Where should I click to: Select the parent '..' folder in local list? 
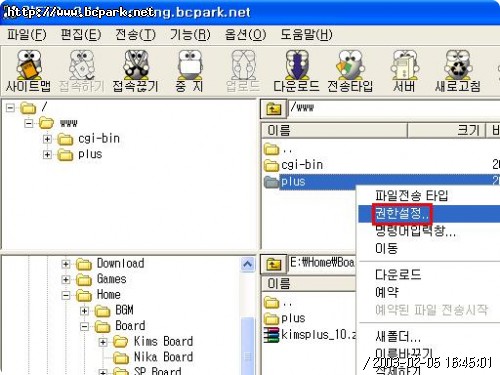pos(278,303)
